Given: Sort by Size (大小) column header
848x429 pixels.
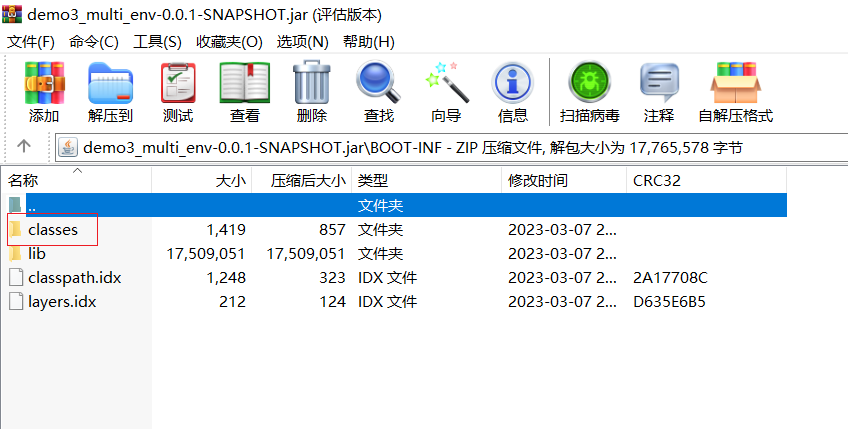Looking at the screenshot, I should coord(231,181).
